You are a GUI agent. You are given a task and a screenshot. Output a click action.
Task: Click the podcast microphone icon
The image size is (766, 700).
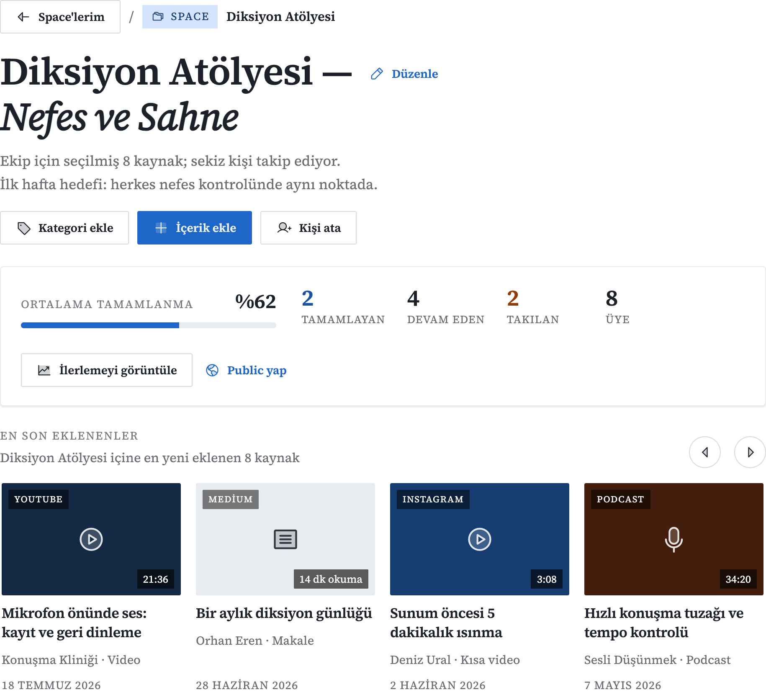point(674,539)
